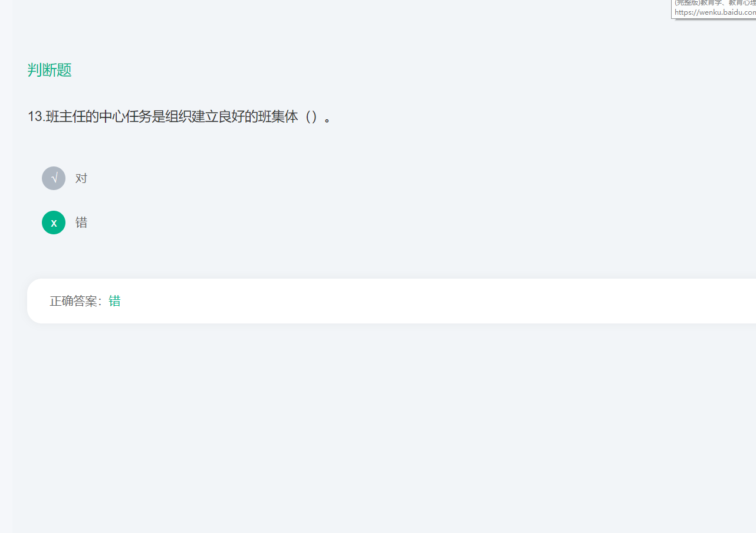
Task: Click the green 错 correct answer text
Action: point(114,301)
